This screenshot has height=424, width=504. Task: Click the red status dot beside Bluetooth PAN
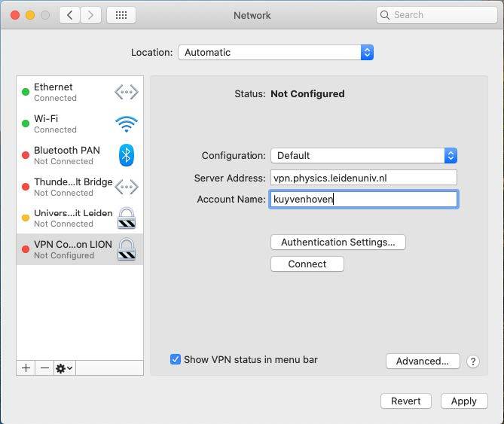[x=26, y=155]
